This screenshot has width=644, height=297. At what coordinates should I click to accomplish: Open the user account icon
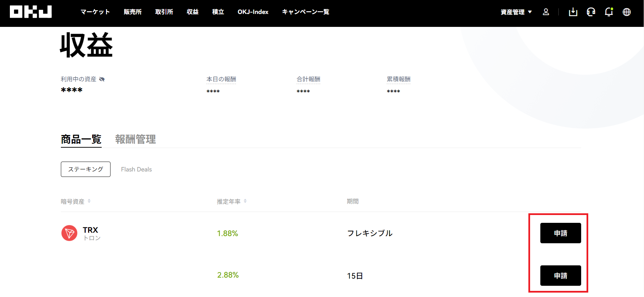(x=546, y=12)
